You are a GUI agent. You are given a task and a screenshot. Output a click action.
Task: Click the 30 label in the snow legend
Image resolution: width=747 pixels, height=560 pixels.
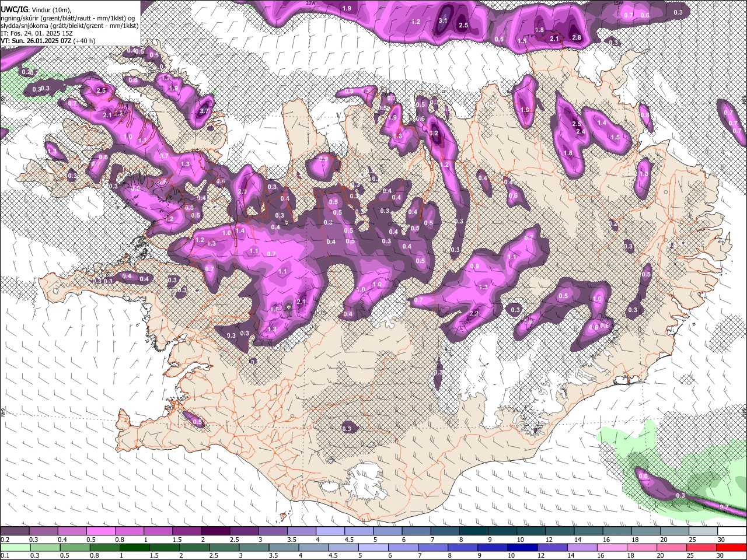[721, 540]
